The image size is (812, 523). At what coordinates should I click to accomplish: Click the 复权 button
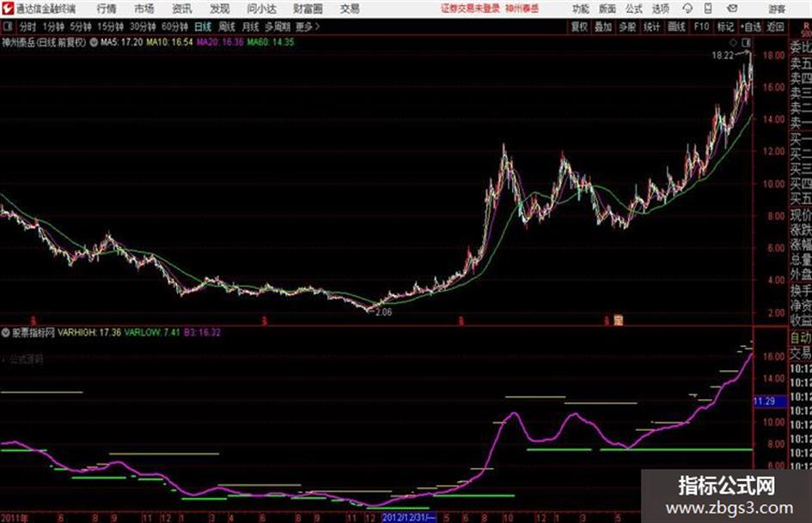pos(579,27)
